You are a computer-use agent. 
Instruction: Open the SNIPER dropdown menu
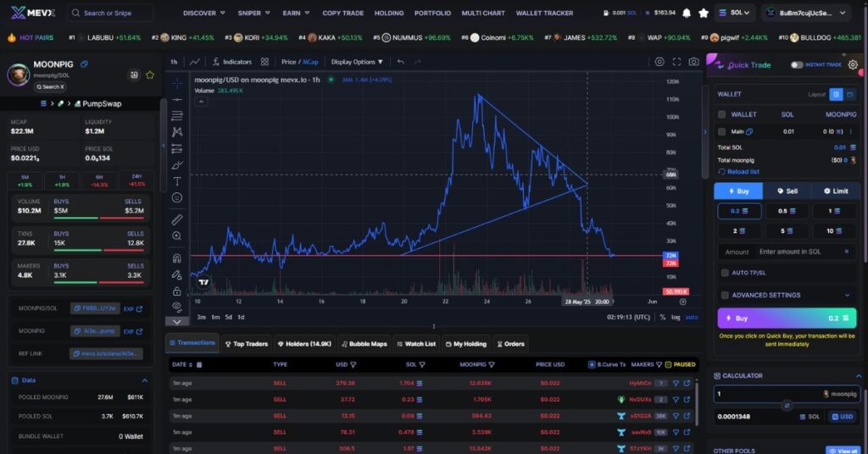[254, 13]
